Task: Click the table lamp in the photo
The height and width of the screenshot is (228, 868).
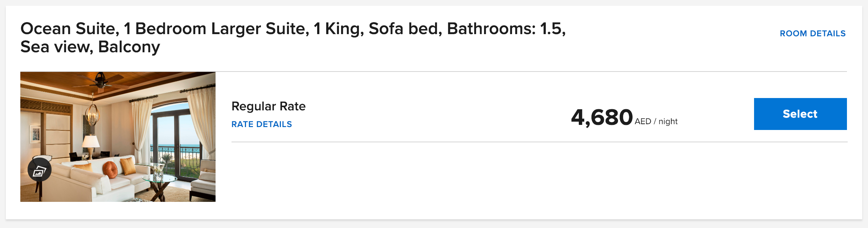Action: click(91, 142)
